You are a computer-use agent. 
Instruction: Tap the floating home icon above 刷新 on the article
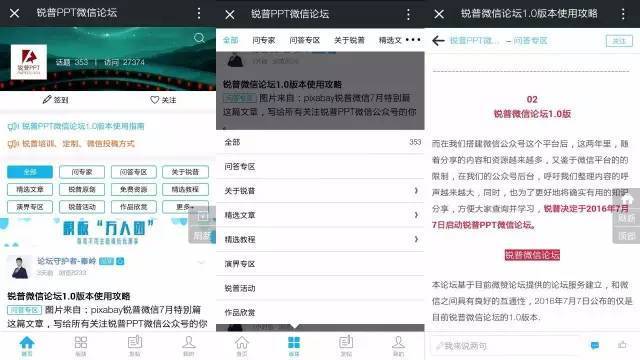click(x=628, y=200)
